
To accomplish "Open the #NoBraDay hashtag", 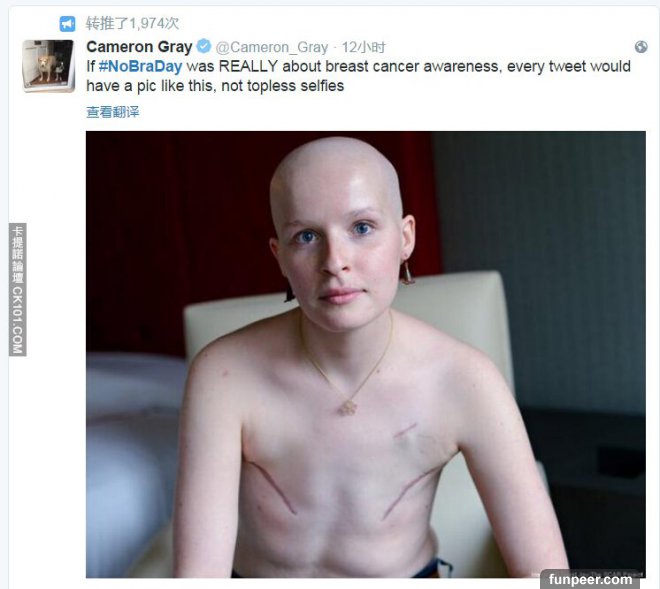I will coord(140,66).
